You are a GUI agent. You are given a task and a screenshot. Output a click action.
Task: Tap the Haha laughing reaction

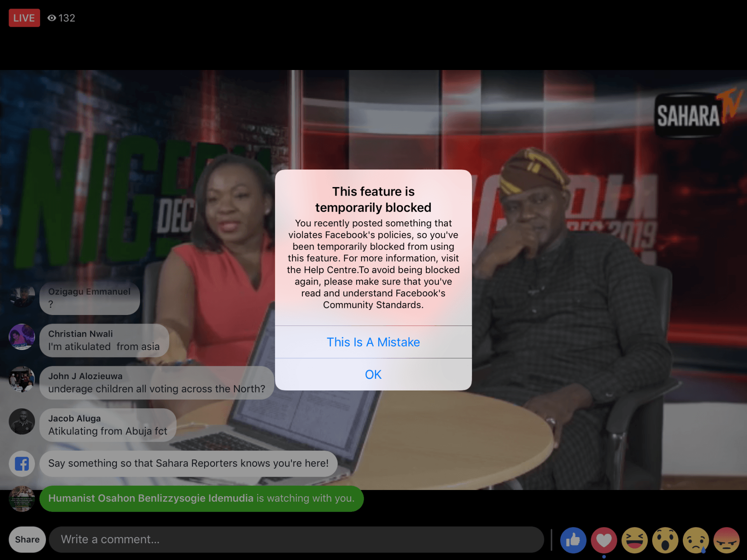pyautogui.click(x=635, y=540)
